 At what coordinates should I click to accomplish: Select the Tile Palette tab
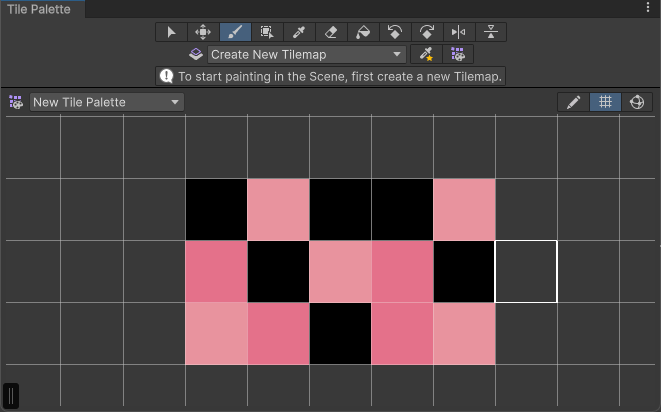[x=41, y=8]
